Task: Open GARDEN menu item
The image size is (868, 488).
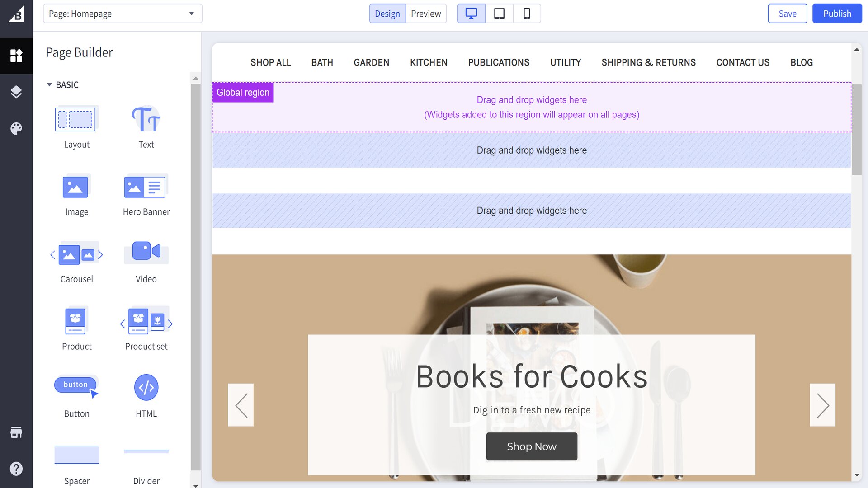Action: pyautogui.click(x=371, y=62)
